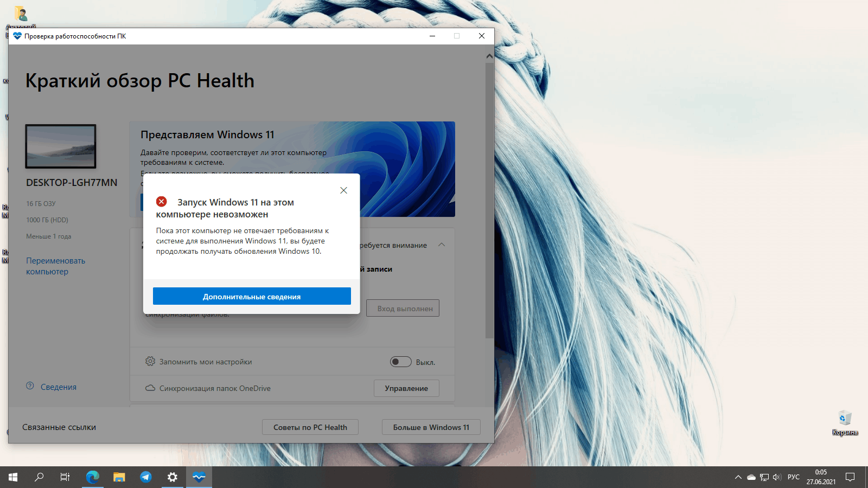Click the OneDrive cloud icon in sync row
Viewport: 868px width, 488px height.
[150, 388]
